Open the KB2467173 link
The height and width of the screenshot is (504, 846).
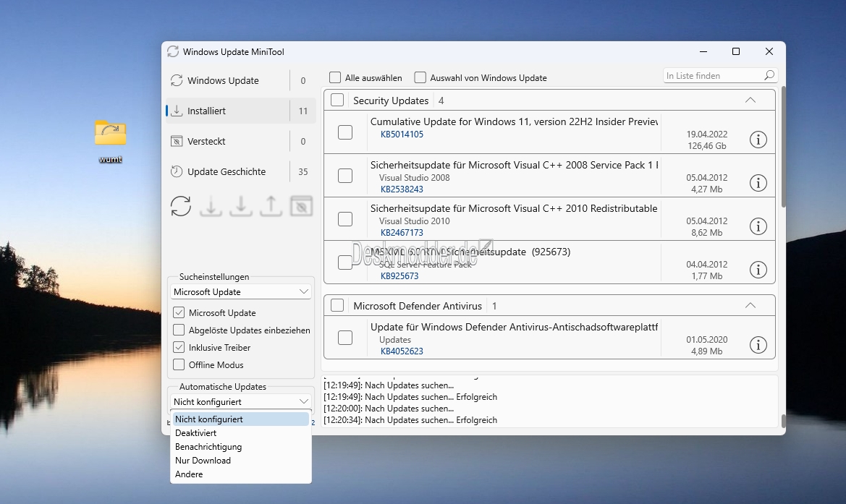[x=402, y=232]
